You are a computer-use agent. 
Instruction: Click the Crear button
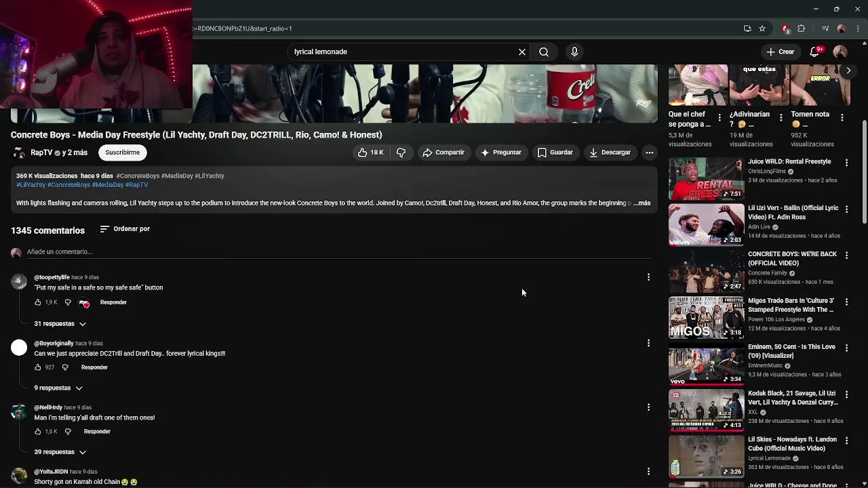781,52
